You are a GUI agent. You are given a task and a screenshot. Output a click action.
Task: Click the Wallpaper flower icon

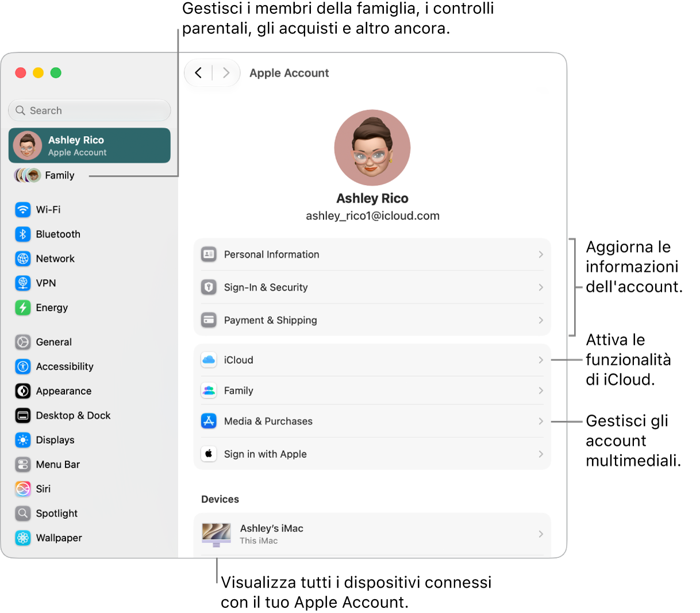coord(23,538)
